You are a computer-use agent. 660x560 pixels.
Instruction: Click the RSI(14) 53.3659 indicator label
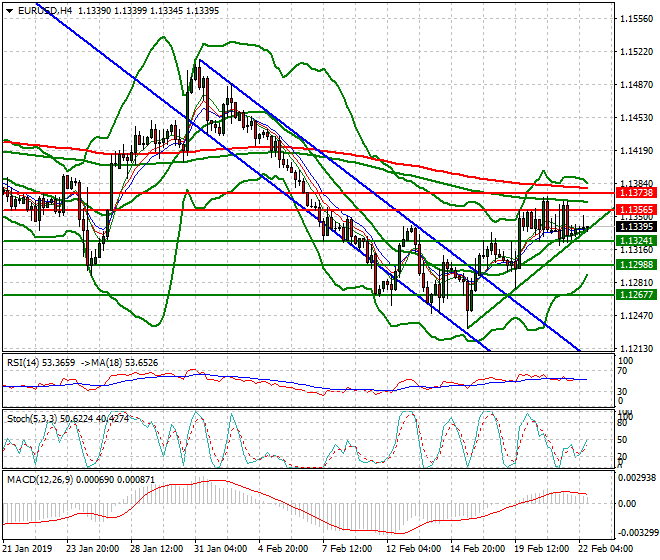tap(41, 363)
